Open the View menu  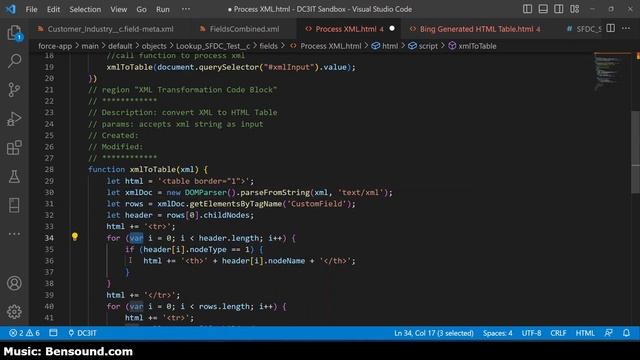[x=118, y=9]
